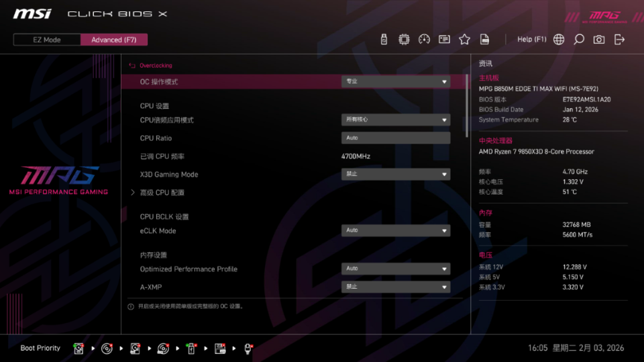Click 4700MHz adjusted frequency value
This screenshot has height=362, width=644.
point(356,156)
